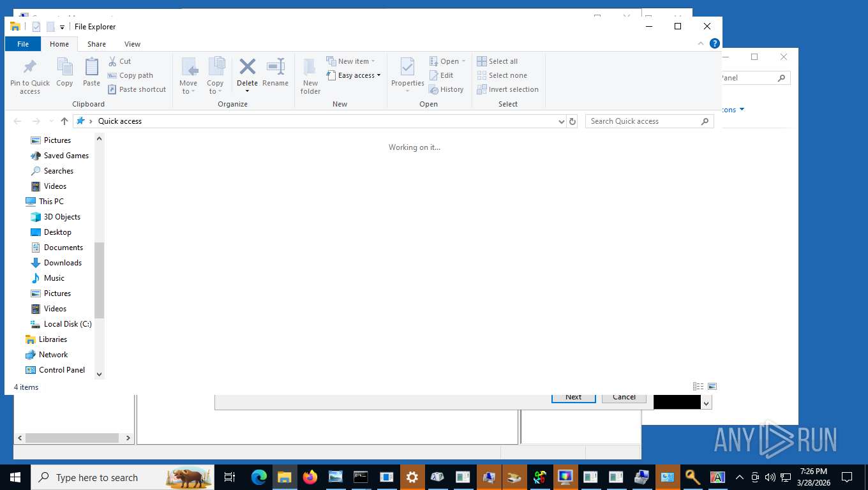Image resolution: width=868 pixels, height=490 pixels.
Task: Click the search magnifier in Search Quick access
Action: 705,121
